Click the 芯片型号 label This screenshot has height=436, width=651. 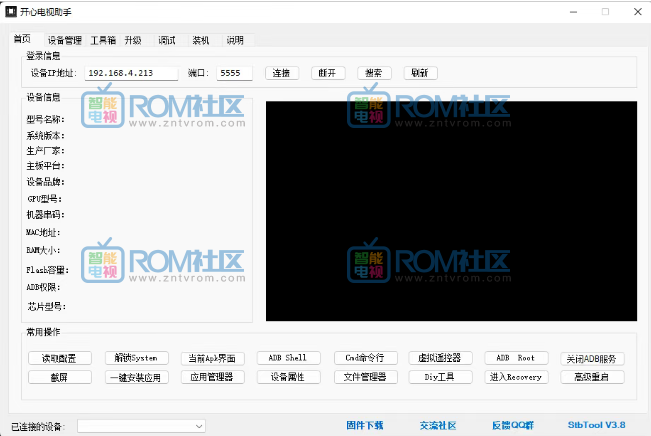point(46,307)
